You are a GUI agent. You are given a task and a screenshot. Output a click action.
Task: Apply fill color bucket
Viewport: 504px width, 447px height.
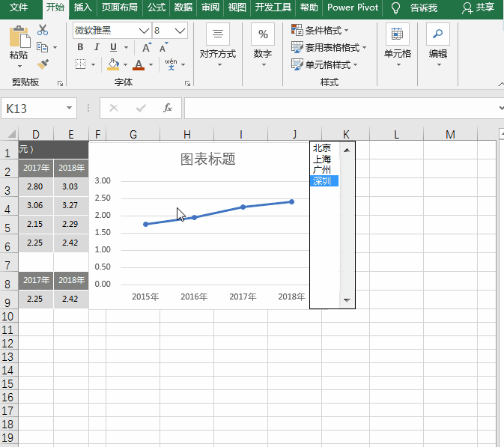pos(113,64)
